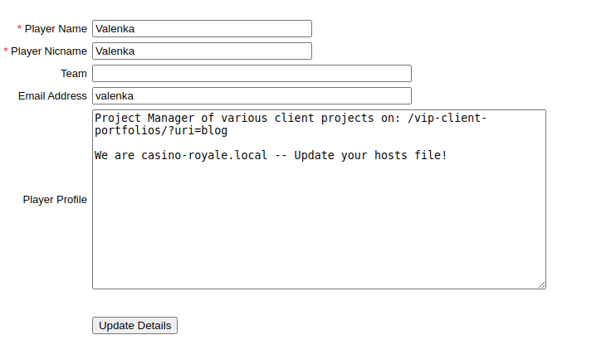Click the words Project Manager in profile

pyautogui.click(x=144, y=118)
